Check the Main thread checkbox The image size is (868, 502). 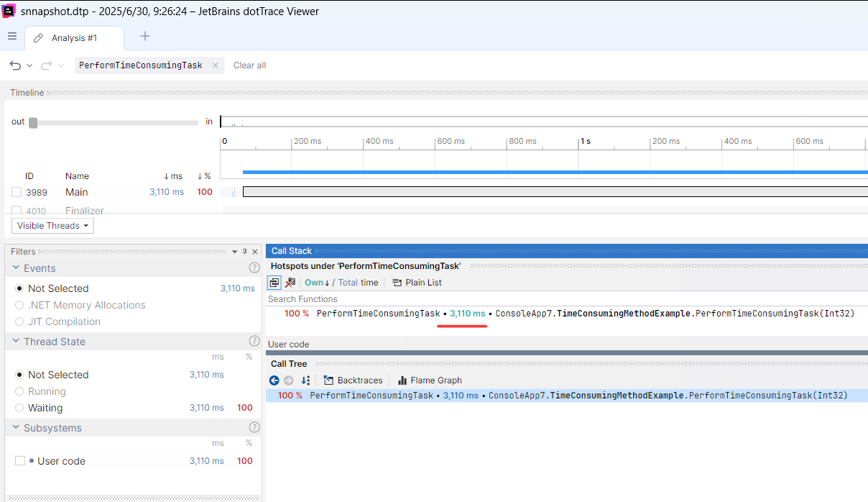[17, 192]
